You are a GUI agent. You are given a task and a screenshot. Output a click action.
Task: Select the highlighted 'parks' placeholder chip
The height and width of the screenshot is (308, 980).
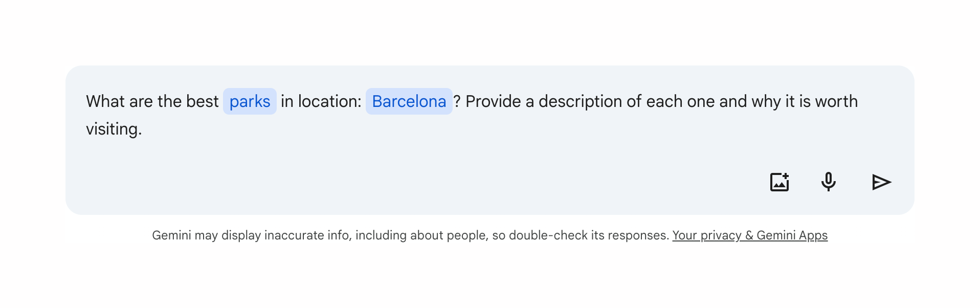250,101
